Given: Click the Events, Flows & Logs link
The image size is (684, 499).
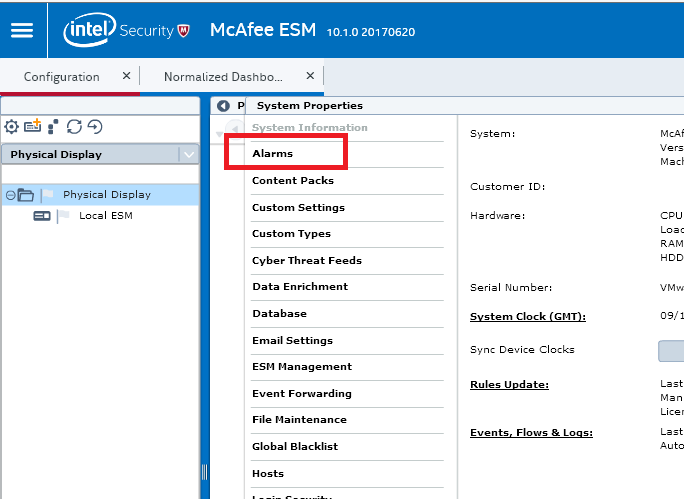Looking at the screenshot, I should [531, 433].
